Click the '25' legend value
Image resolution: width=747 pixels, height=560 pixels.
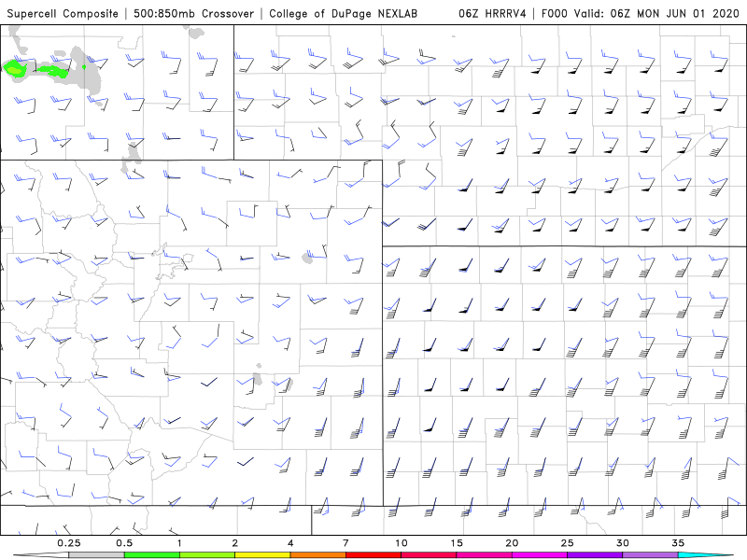click(x=567, y=543)
